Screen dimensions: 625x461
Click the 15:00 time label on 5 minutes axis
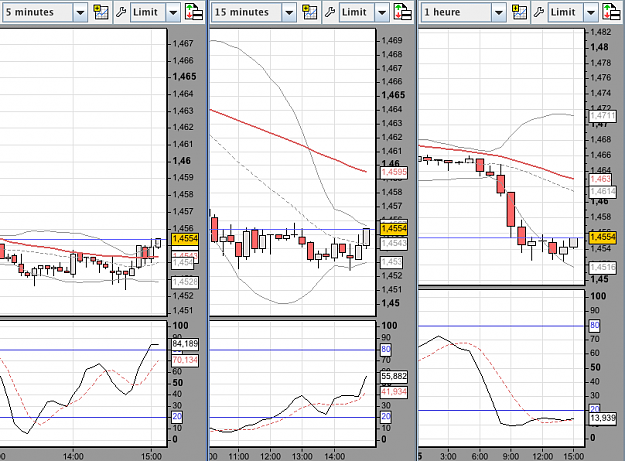151,456
